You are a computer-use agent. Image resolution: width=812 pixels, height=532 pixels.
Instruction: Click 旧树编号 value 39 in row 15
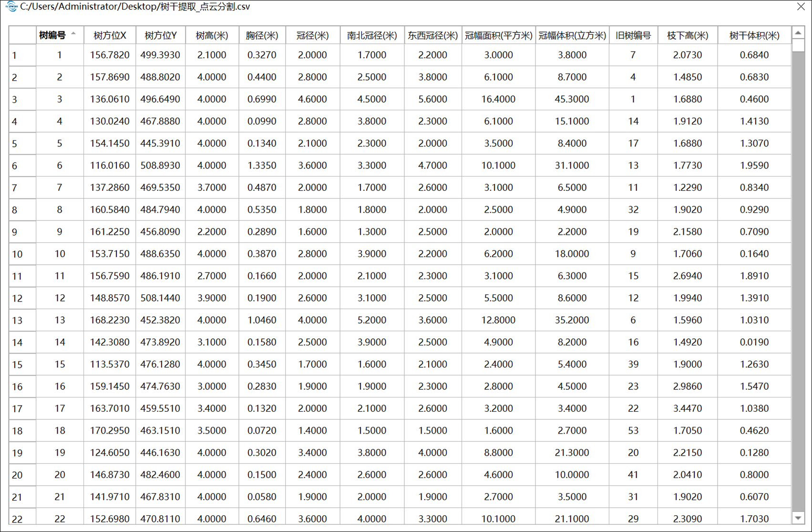633,365
